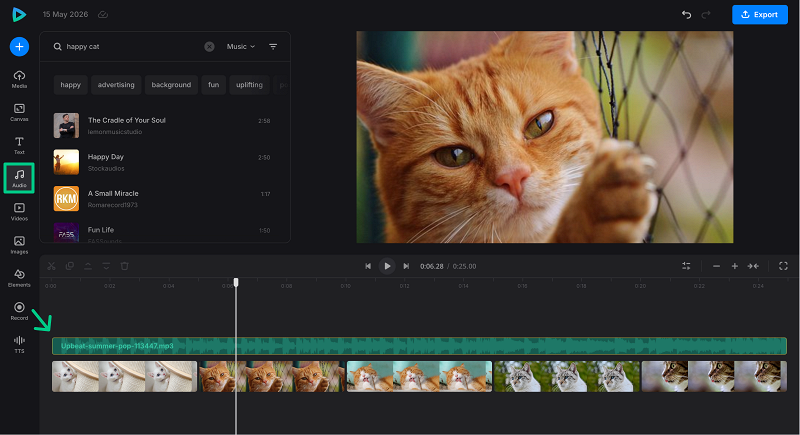This screenshot has height=435, width=800.
Task: Fit timeline to screen width
Action: pyautogui.click(x=753, y=266)
